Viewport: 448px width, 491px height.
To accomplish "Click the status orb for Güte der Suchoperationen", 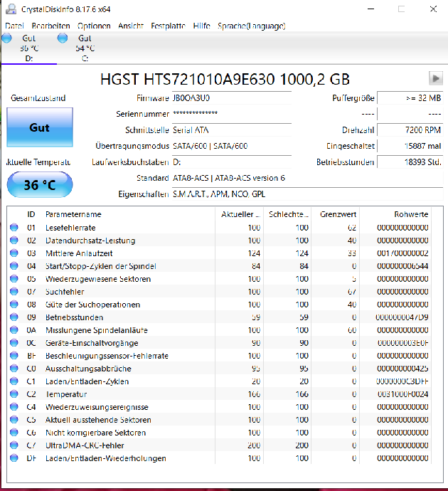I will (14, 305).
